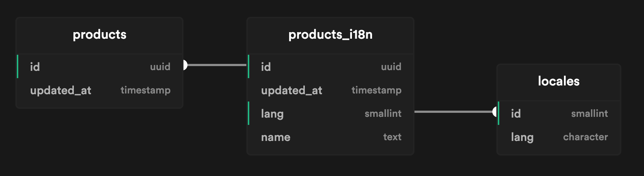644x176 pixels.
Task: Click the connector handle on products id
Action: (x=185, y=65)
